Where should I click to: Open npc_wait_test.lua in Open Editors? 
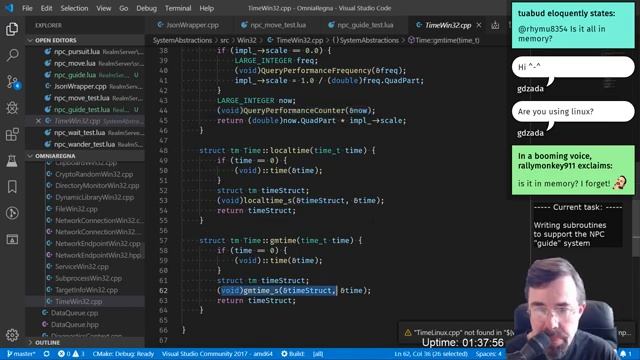85,133
